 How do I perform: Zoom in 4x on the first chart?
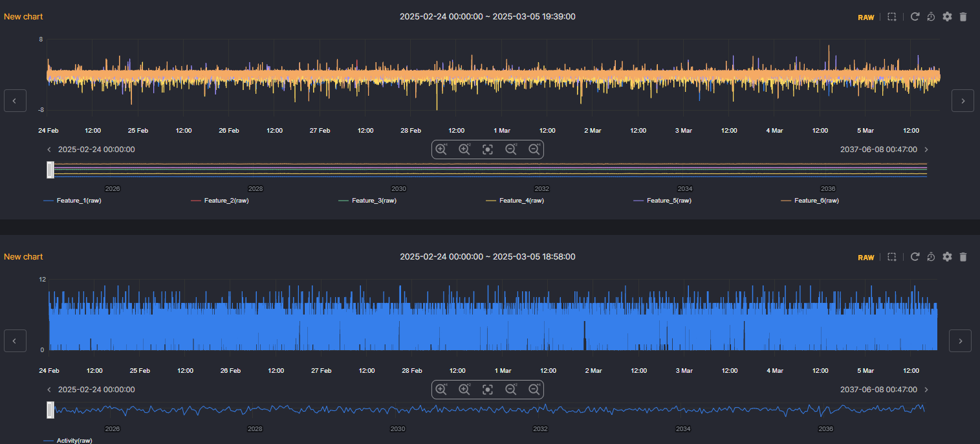click(x=441, y=149)
